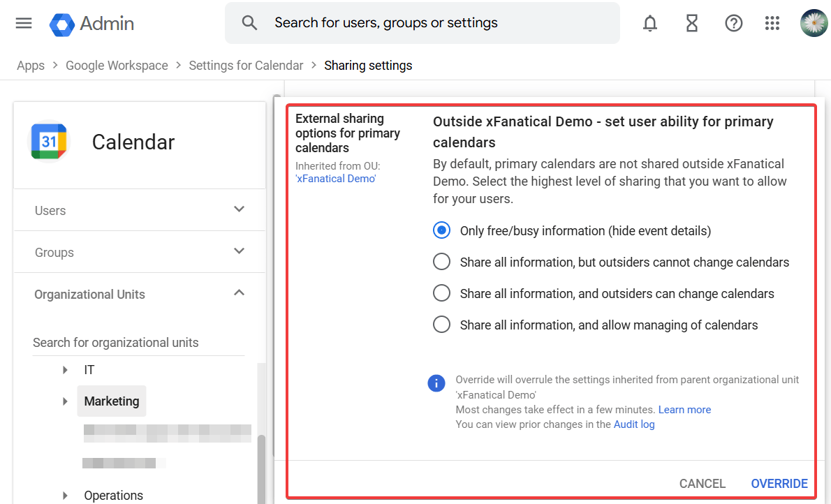831x504 pixels.
Task: Select share all, outsiders cannot change calendars
Action: [x=441, y=262]
